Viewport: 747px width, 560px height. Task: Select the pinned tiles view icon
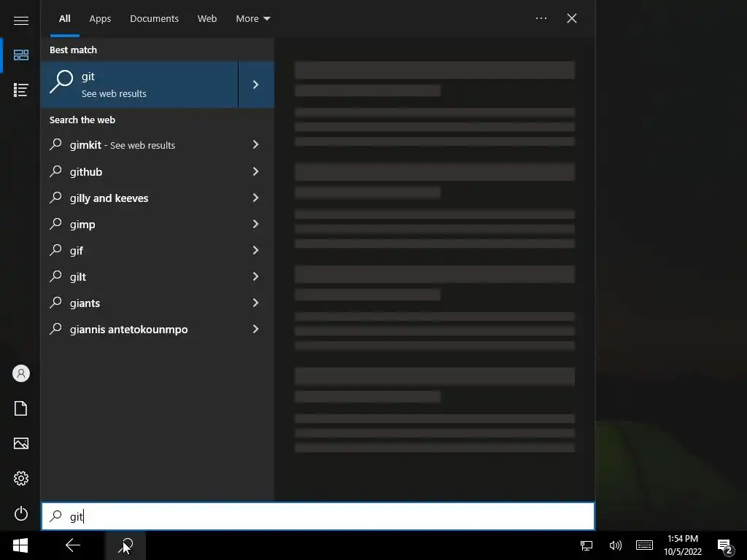[21, 55]
